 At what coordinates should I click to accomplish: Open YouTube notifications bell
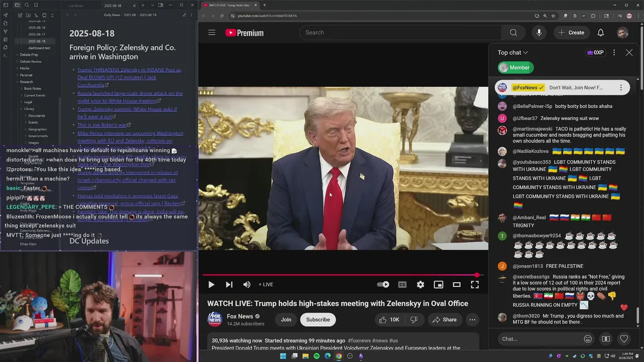click(x=600, y=33)
